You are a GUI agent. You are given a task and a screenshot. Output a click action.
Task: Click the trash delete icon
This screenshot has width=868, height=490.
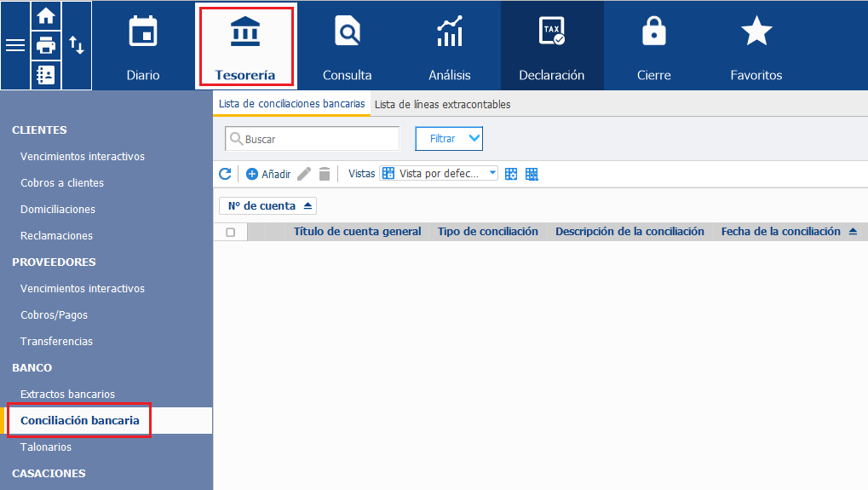[325, 174]
